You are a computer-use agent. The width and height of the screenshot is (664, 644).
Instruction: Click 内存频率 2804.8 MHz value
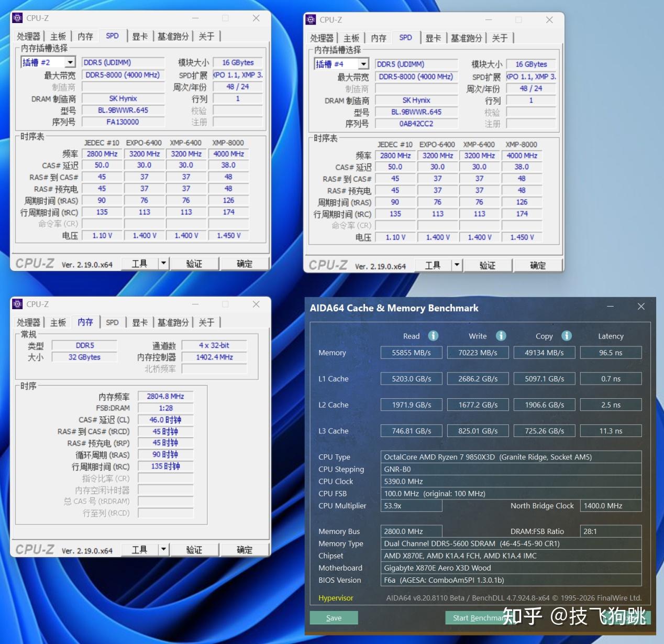coord(165,396)
